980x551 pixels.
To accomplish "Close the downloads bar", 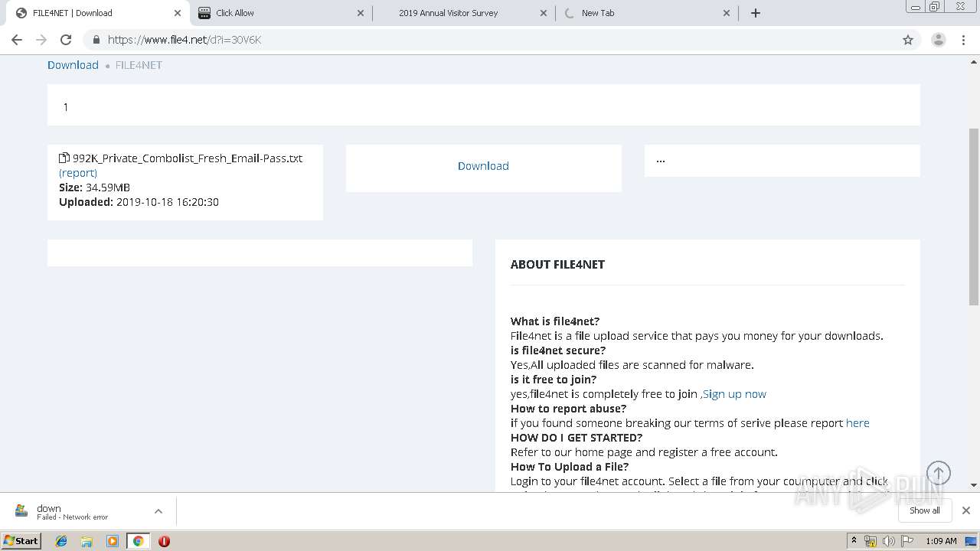I will (x=966, y=510).
